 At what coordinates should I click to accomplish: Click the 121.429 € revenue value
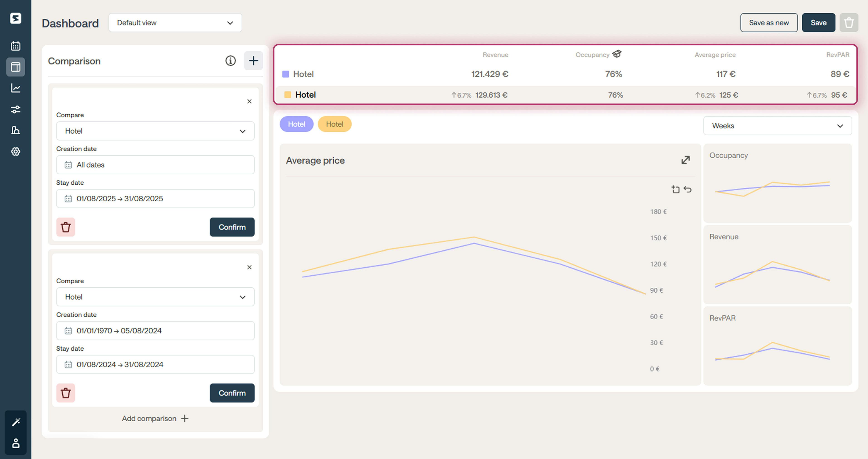coord(490,74)
